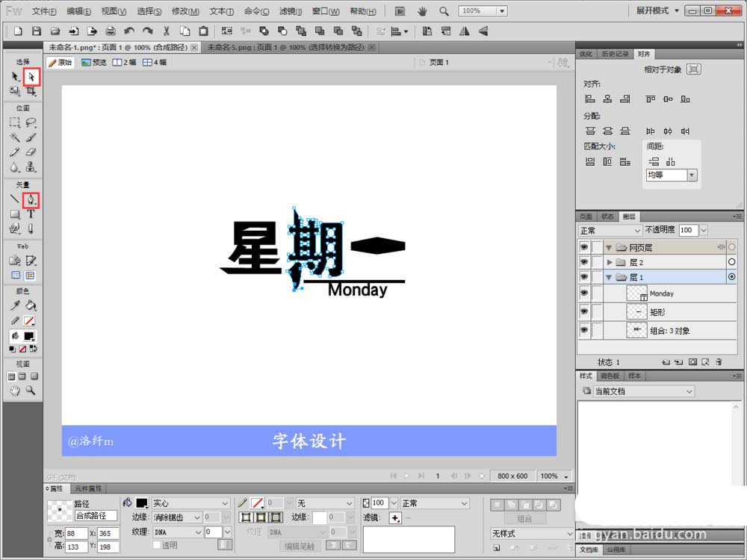Viewport: 747px width, 560px height.
Task: Enable the 透明 checkbox
Action: 157,545
